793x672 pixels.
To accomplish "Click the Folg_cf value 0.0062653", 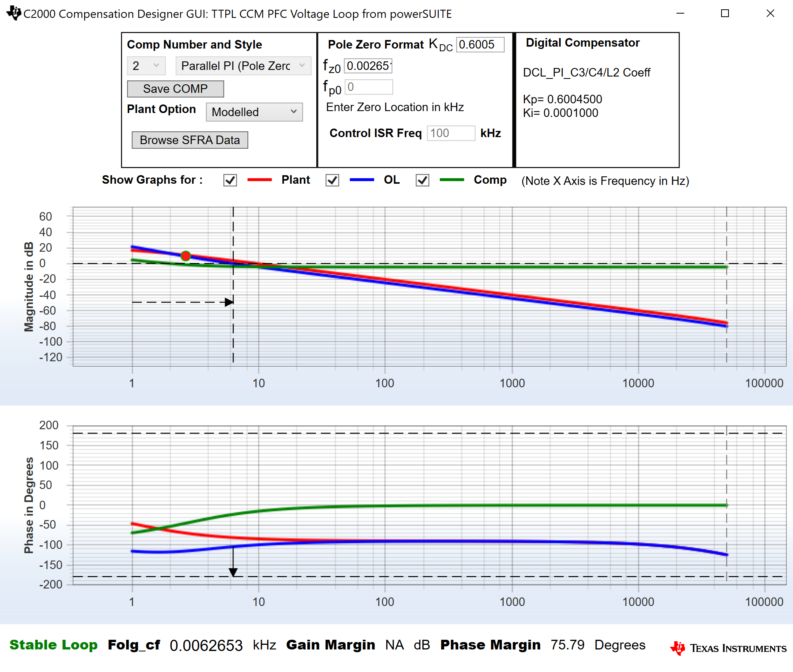I will pyautogui.click(x=206, y=646).
